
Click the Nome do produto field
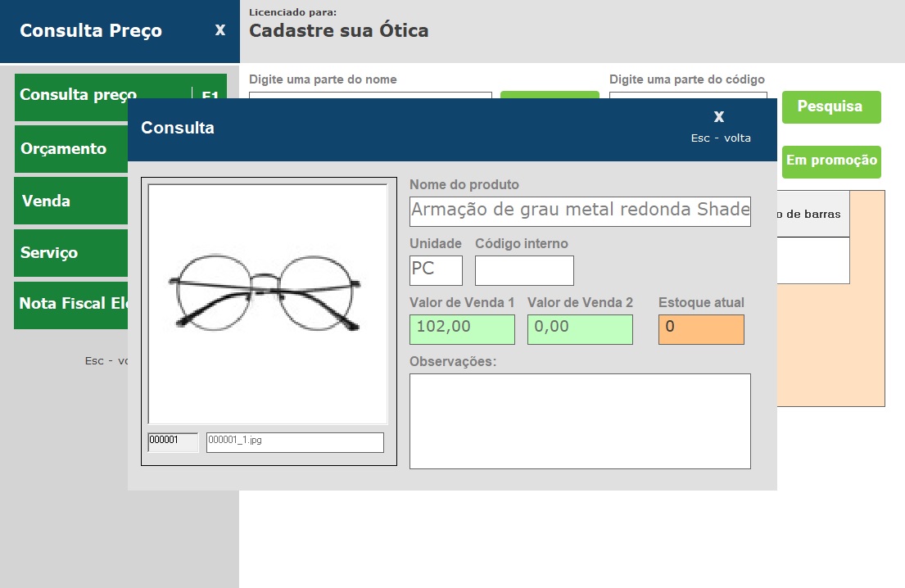click(x=579, y=210)
